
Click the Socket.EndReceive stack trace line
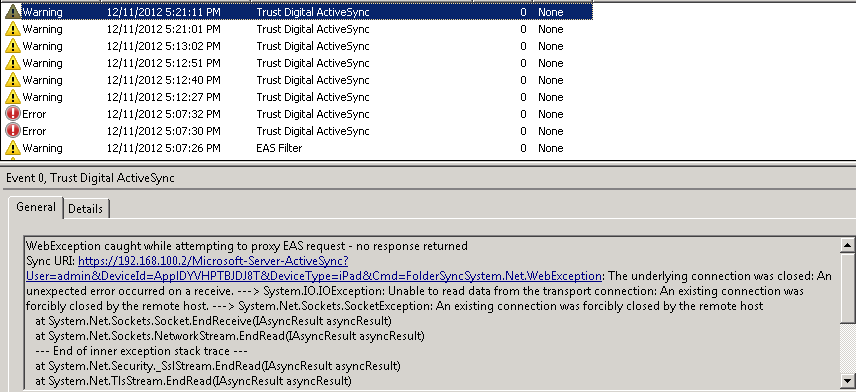tap(213, 320)
